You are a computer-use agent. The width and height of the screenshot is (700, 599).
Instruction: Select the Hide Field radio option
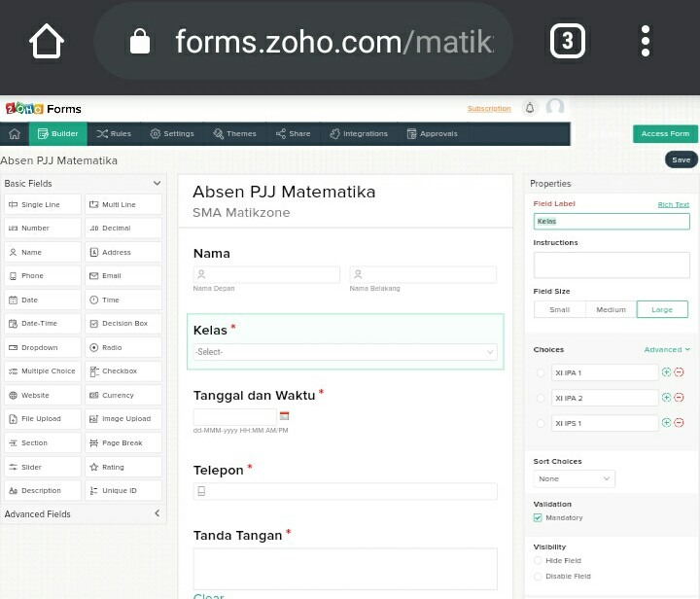coord(539,561)
